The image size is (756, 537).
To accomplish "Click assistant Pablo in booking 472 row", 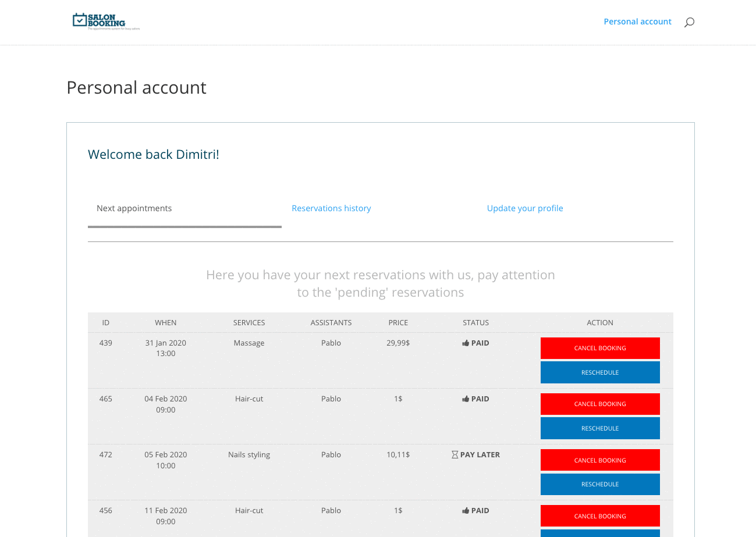I will click(x=331, y=454).
